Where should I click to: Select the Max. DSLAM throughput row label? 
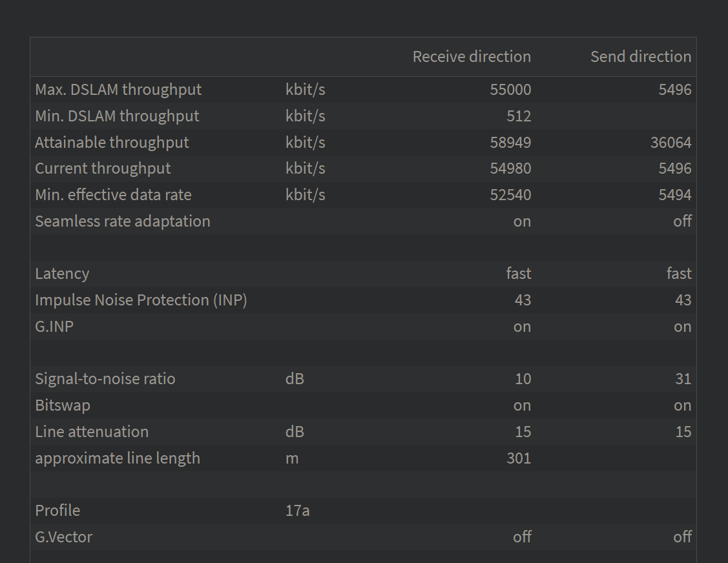[118, 90]
